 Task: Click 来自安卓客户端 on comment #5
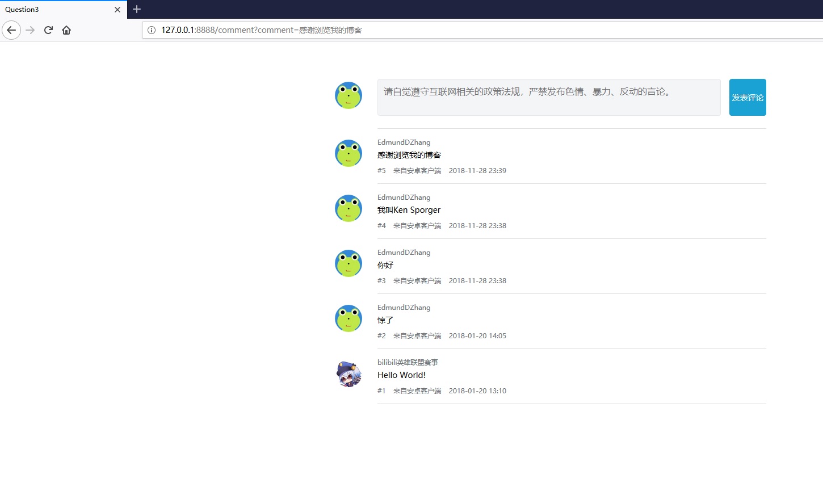pyautogui.click(x=417, y=170)
